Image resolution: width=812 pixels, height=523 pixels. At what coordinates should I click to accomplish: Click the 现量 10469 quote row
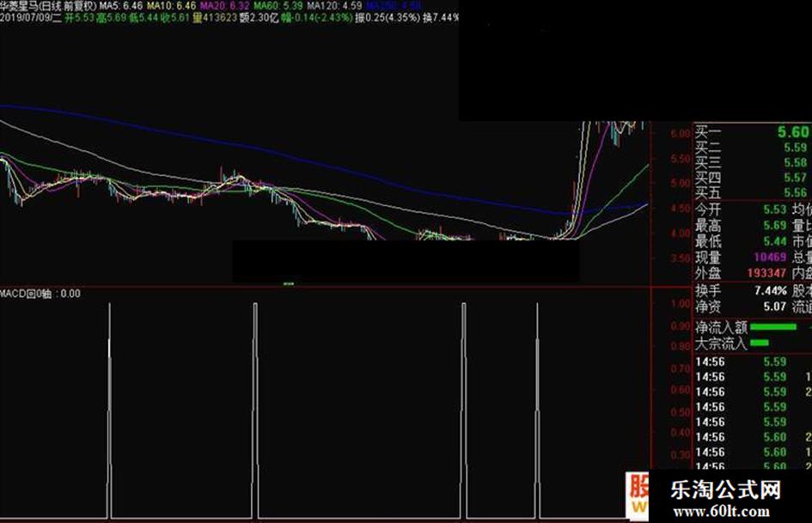(741, 258)
